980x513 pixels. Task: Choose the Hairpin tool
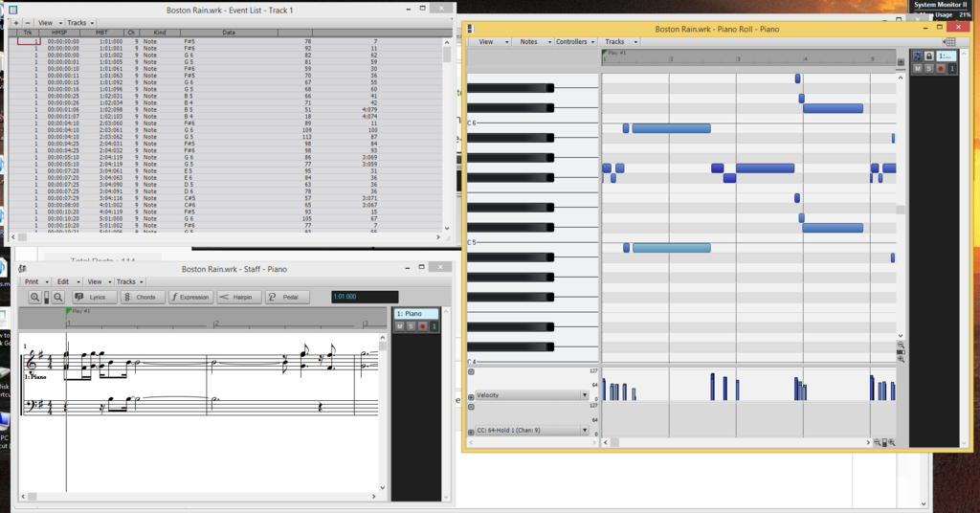coord(239,298)
